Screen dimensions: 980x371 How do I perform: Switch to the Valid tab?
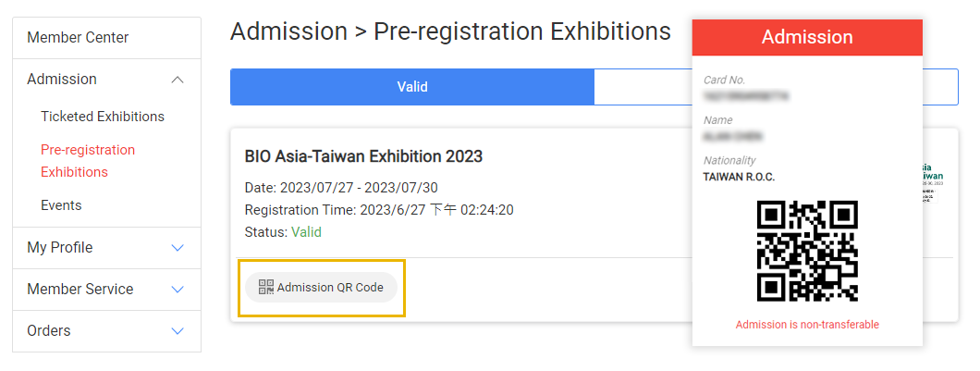pos(411,87)
